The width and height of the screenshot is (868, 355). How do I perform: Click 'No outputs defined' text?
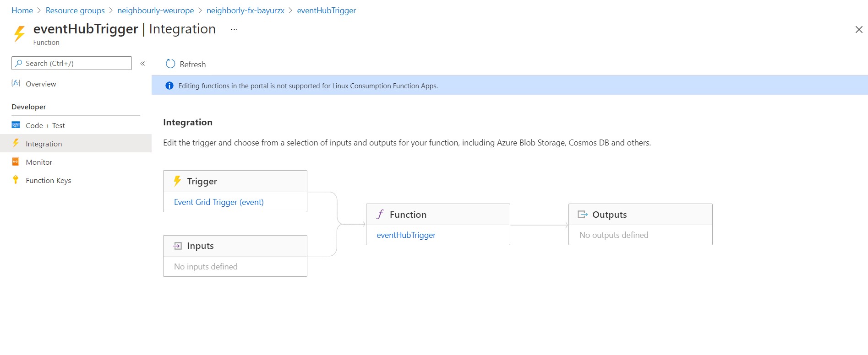click(614, 235)
